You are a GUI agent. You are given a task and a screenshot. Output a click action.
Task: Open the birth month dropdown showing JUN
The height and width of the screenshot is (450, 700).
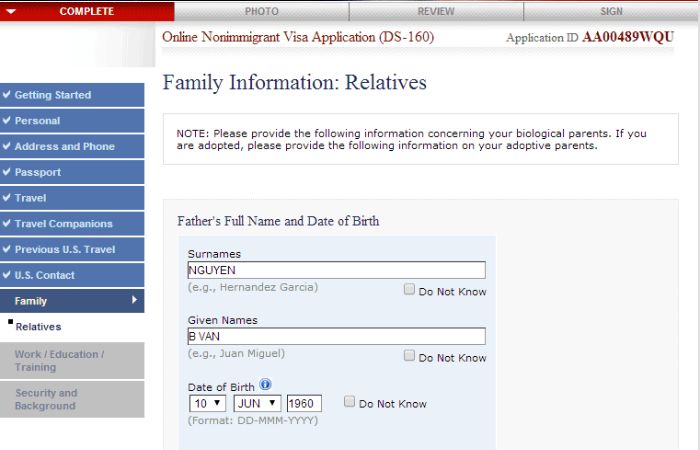tap(257, 403)
